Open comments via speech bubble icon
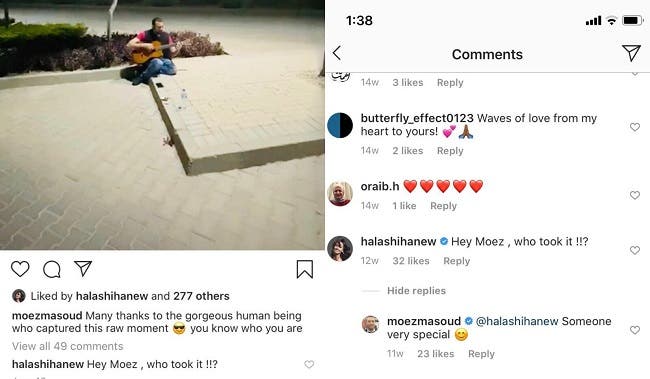650x379 pixels. click(52, 270)
